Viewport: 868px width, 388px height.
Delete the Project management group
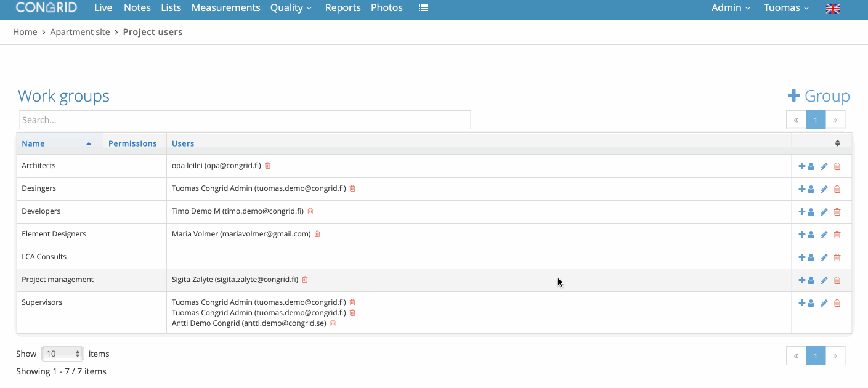tap(837, 280)
